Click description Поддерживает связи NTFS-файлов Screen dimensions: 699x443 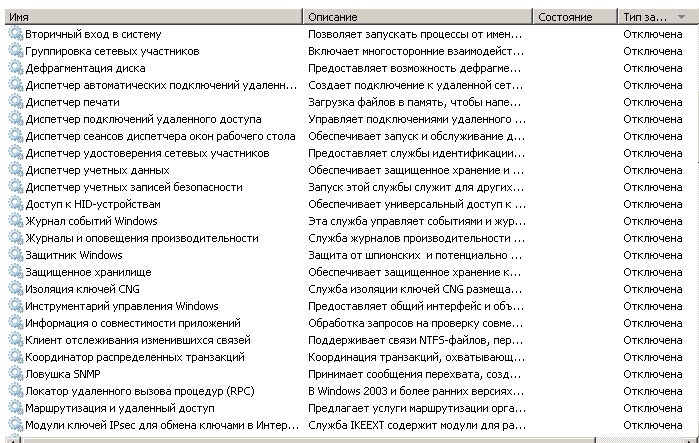415,340
